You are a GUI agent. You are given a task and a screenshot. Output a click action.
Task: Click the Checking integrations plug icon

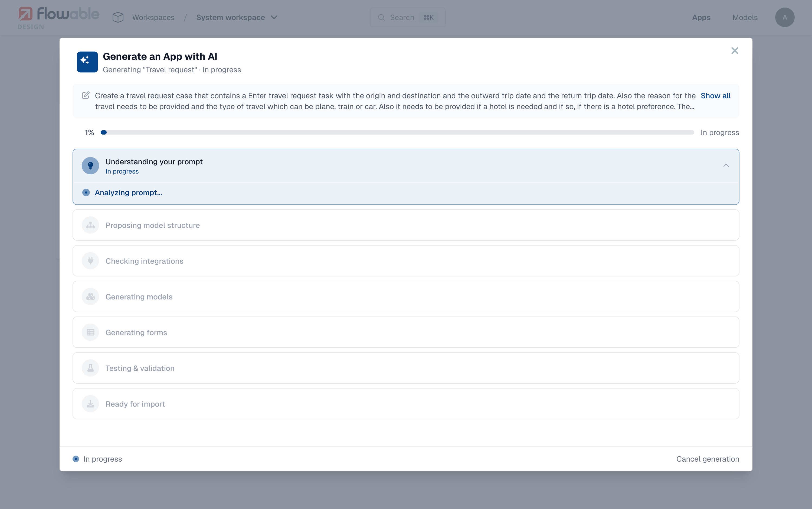click(x=90, y=261)
